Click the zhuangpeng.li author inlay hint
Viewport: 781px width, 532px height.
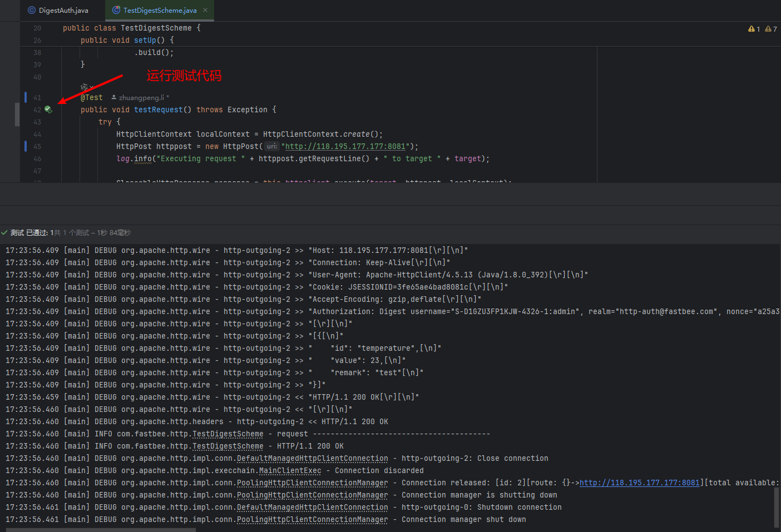point(141,97)
